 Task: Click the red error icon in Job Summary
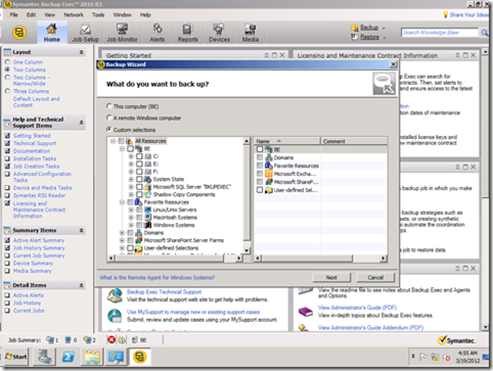click(x=111, y=340)
